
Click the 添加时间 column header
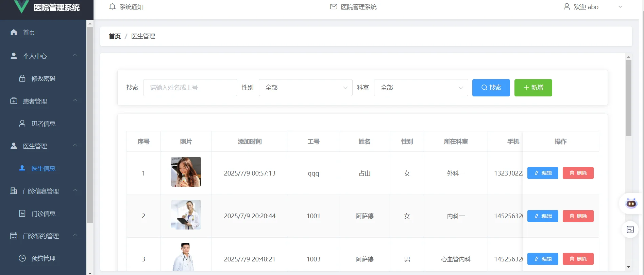(250, 142)
